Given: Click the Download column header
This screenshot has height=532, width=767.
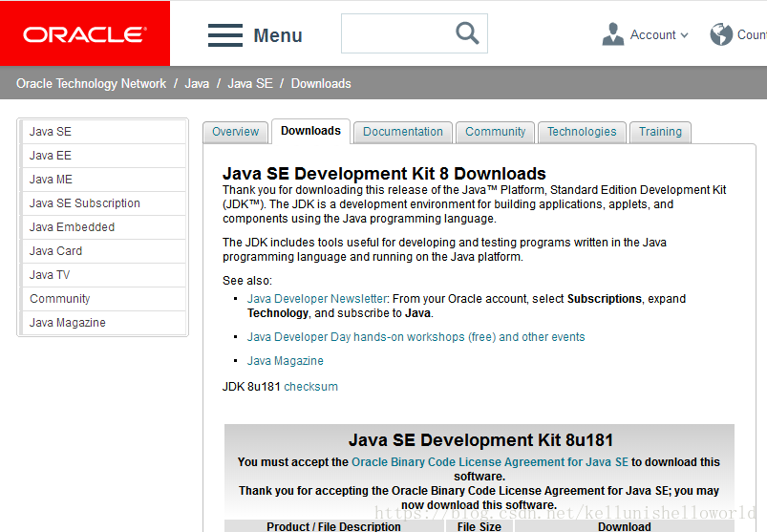Looking at the screenshot, I should pos(625,526).
